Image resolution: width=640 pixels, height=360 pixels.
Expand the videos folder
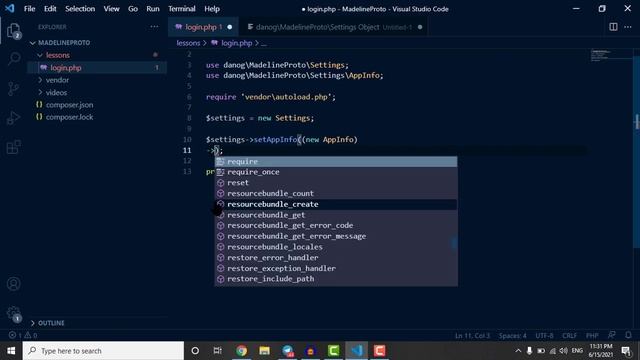pyautogui.click(x=56, y=93)
